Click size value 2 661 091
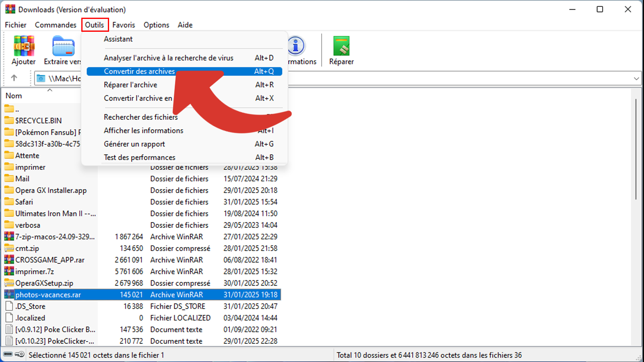 coord(129,260)
